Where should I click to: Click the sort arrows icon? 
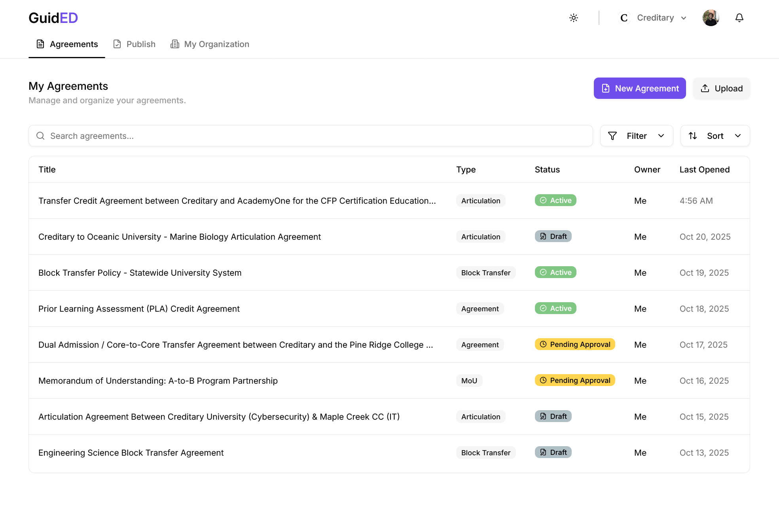[693, 136]
